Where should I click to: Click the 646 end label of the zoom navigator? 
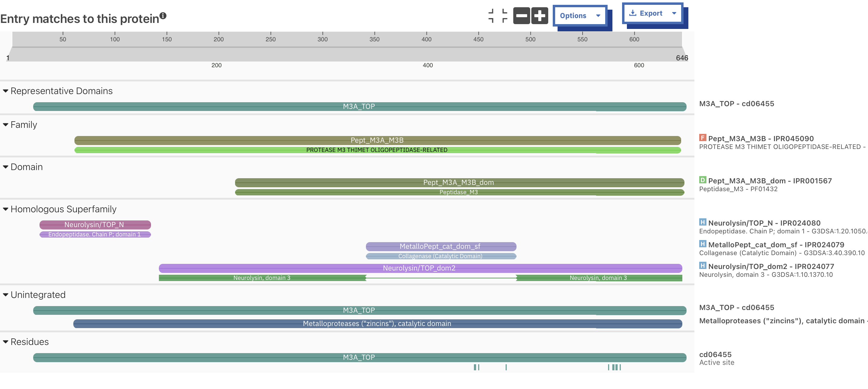click(682, 58)
